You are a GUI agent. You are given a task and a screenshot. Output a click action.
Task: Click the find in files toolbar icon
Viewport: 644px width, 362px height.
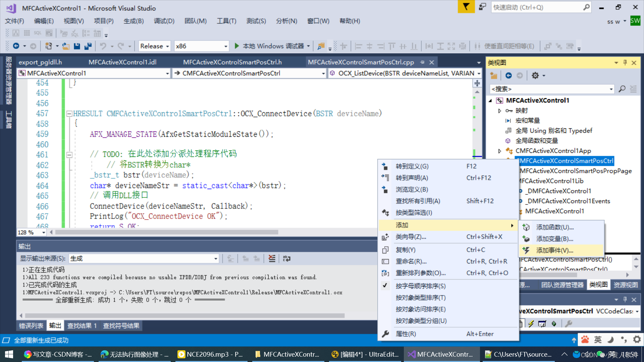pyautogui.click(x=321, y=46)
